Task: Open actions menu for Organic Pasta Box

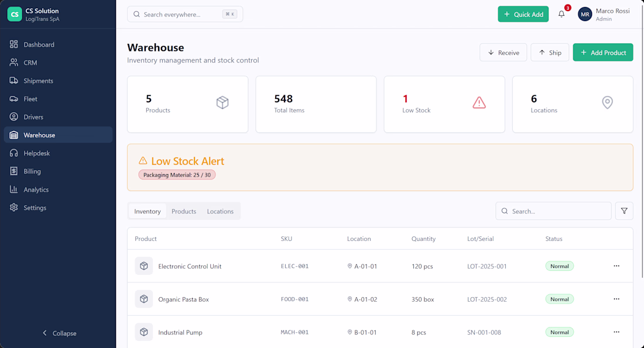Action: pyautogui.click(x=616, y=299)
